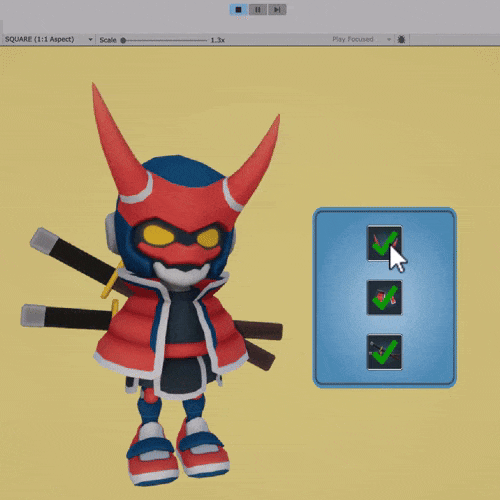Advance one frame with the step button

(277, 10)
